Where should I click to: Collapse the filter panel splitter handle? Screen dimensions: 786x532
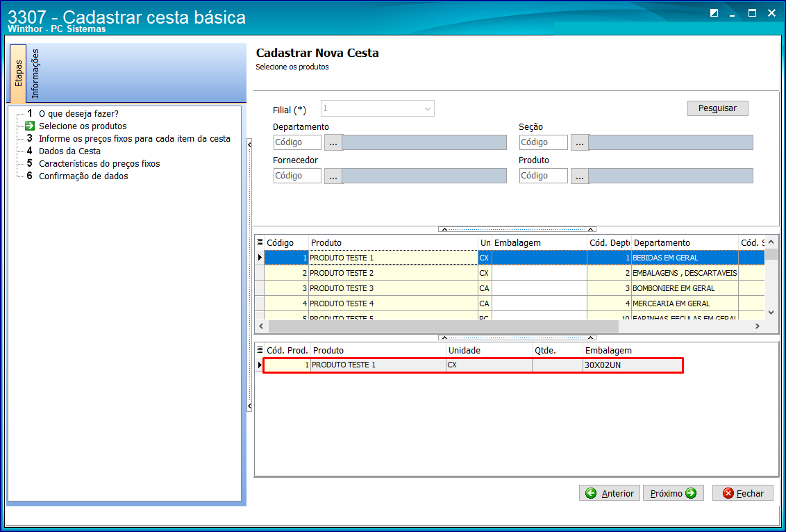click(517, 229)
